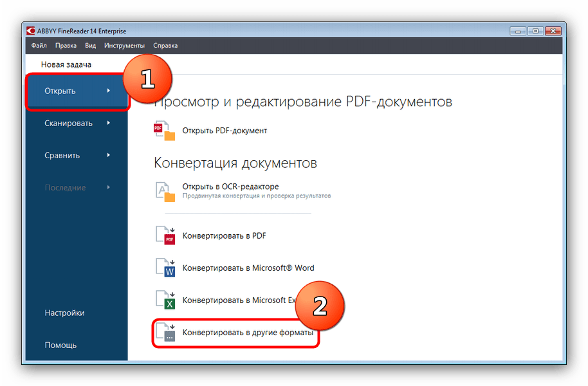The height and width of the screenshot is (386, 588).
Task: Expand the arrow next to Сравнить
Action: coord(108,155)
